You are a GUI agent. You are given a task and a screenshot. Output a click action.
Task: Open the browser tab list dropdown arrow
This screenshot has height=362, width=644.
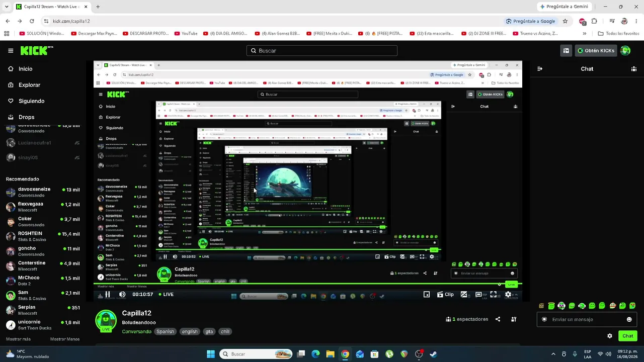click(x=6, y=7)
